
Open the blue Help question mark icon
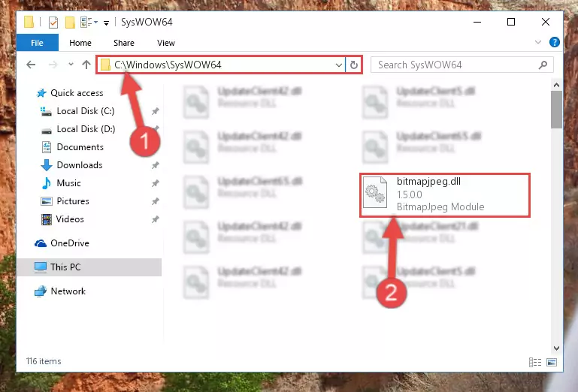[x=555, y=42]
